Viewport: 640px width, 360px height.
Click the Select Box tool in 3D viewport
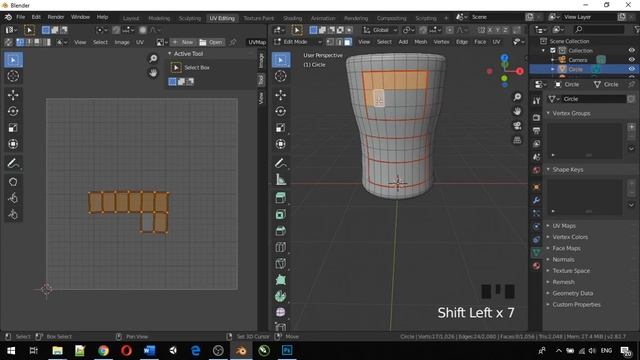coord(281,60)
